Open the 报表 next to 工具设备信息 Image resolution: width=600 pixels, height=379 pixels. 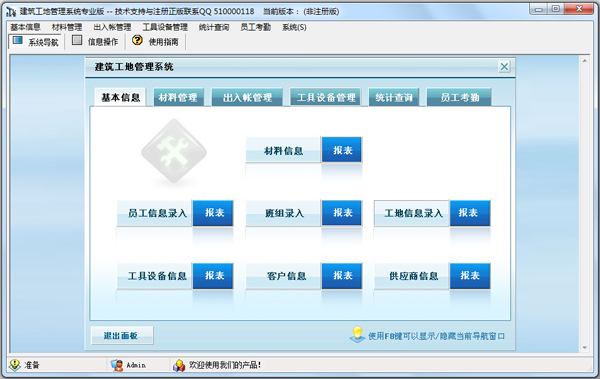pyautogui.click(x=213, y=276)
